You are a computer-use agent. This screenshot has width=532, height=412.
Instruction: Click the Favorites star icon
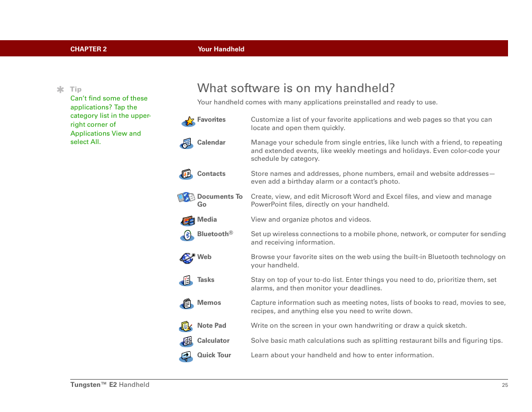[188, 121]
